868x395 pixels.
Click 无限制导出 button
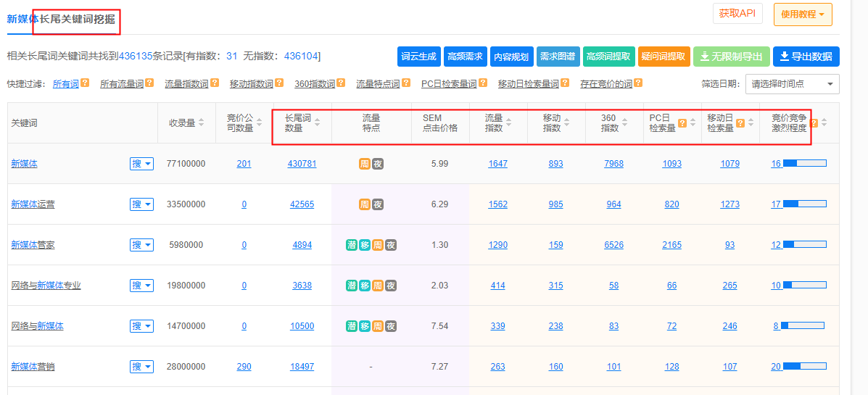click(731, 57)
